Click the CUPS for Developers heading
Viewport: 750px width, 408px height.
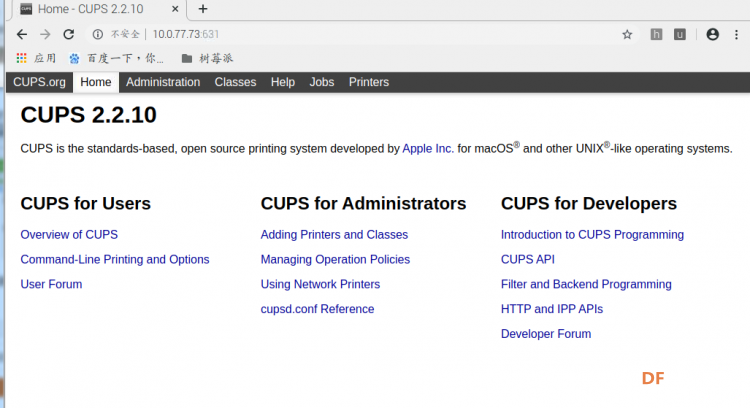coord(589,204)
